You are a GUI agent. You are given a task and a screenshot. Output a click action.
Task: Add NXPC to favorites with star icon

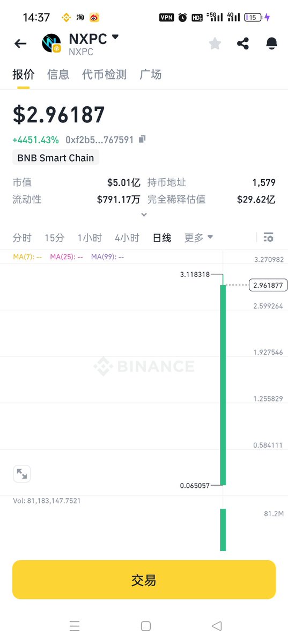pyautogui.click(x=215, y=43)
